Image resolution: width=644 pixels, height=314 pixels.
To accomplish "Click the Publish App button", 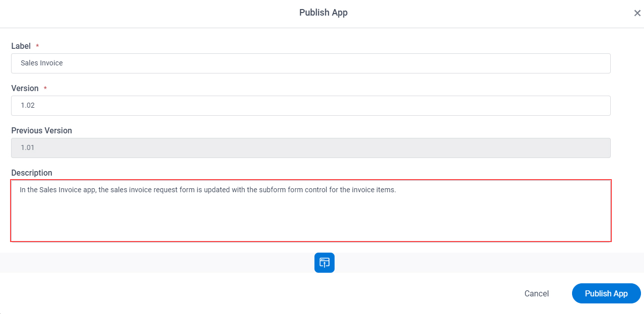I will (x=606, y=293).
